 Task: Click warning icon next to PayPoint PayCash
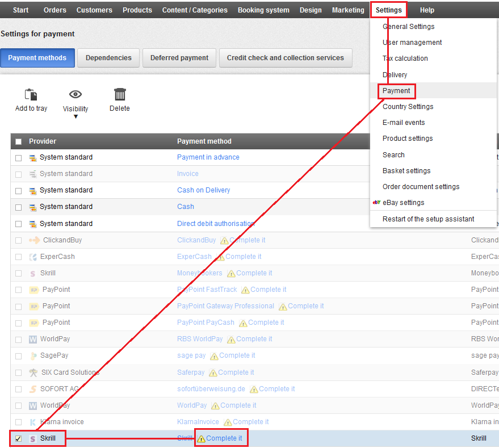(243, 323)
